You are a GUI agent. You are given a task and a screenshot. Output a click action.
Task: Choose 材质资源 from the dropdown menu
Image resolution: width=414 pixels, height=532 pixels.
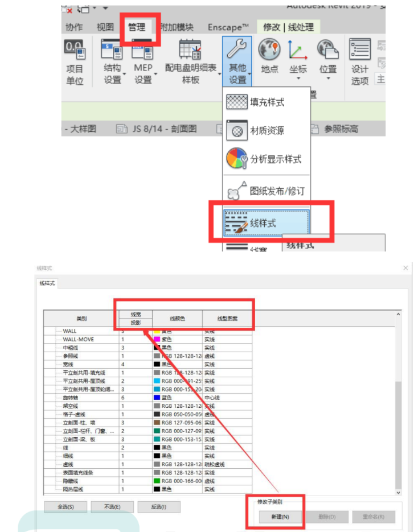[267, 130]
